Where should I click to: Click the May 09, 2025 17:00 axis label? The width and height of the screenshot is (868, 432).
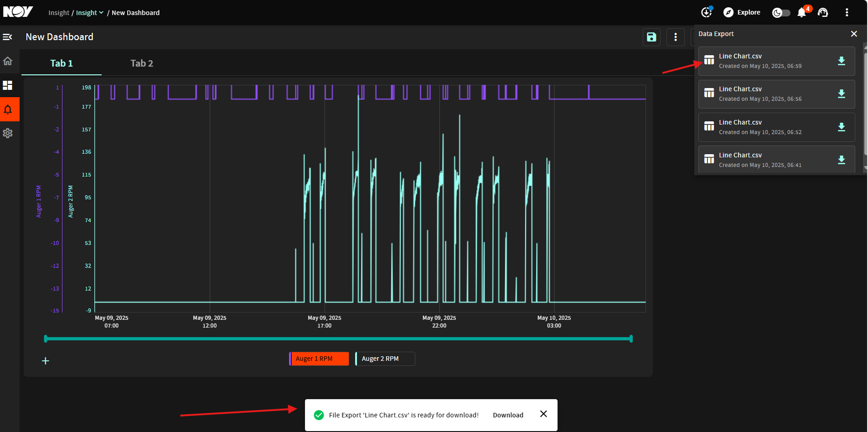pos(325,322)
